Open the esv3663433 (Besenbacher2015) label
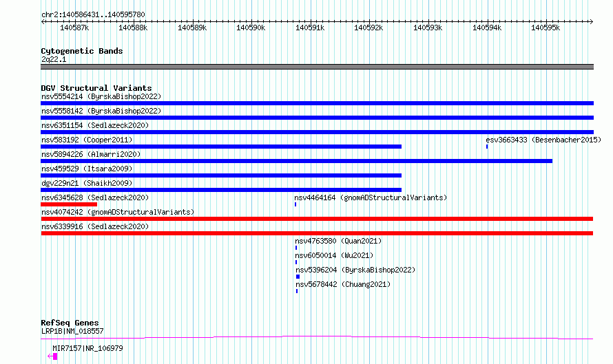Viewport: 613px width, 364px height. (x=543, y=140)
